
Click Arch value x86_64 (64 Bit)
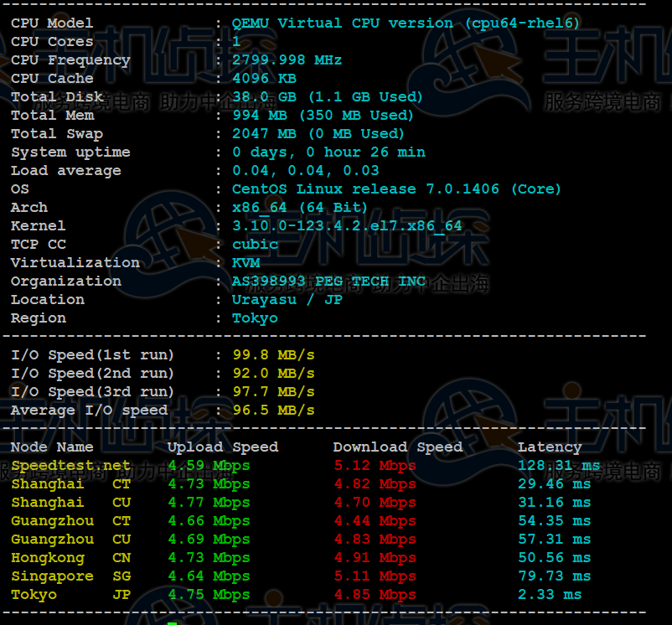point(300,207)
